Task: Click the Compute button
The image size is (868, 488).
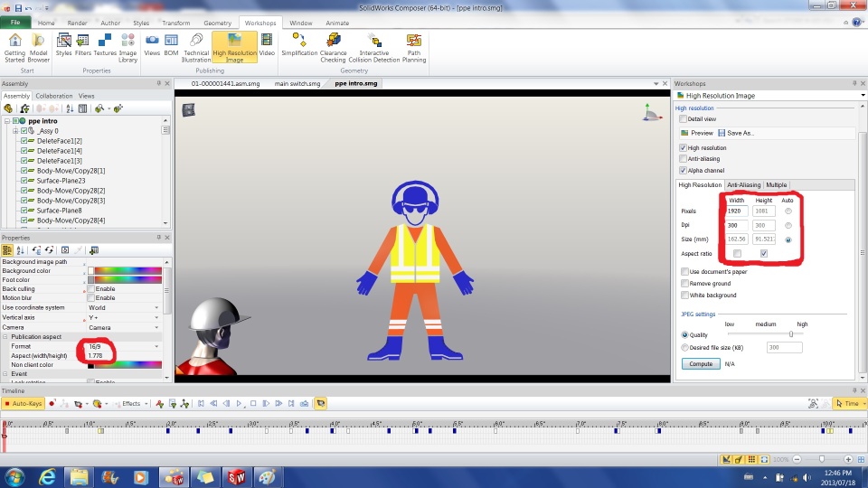Action: [701, 364]
